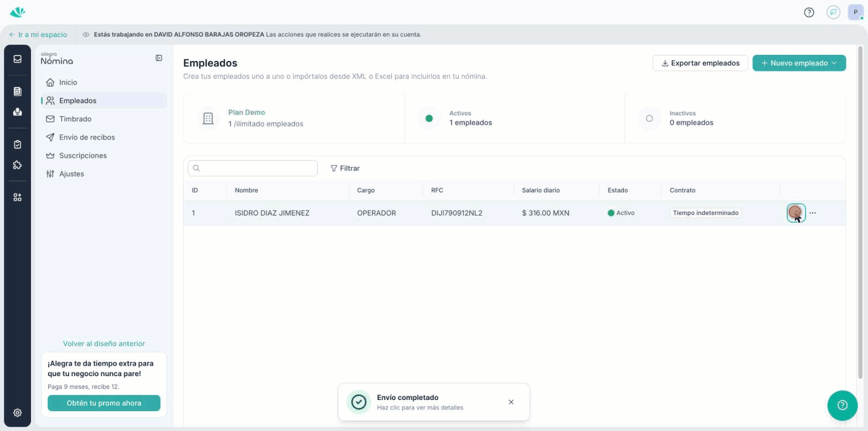Open the calculator app icon in dark sidebar
Screen dimensions: 868x431
(x=18, y=91)
